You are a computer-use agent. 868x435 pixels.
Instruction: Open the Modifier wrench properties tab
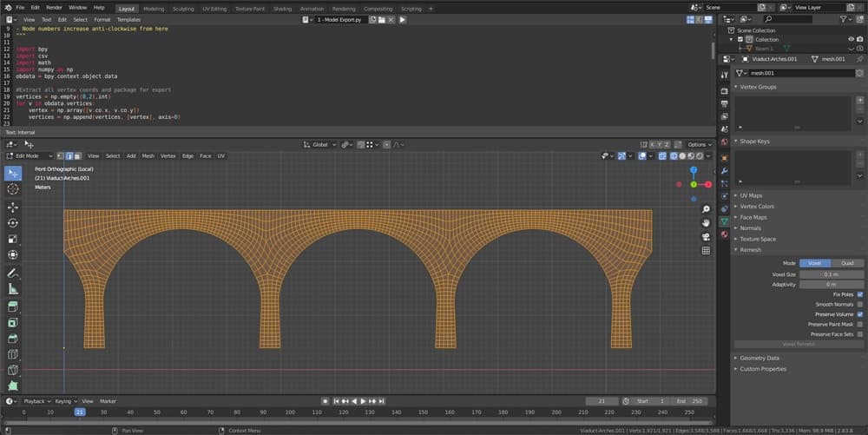pos(724,171)
